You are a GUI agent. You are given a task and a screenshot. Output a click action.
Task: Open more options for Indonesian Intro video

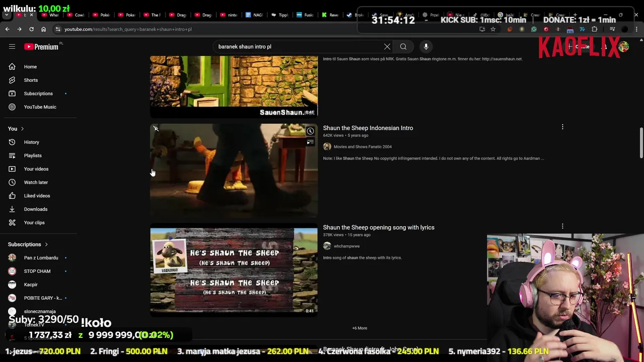pyautogui.click(x=562, y=127)
